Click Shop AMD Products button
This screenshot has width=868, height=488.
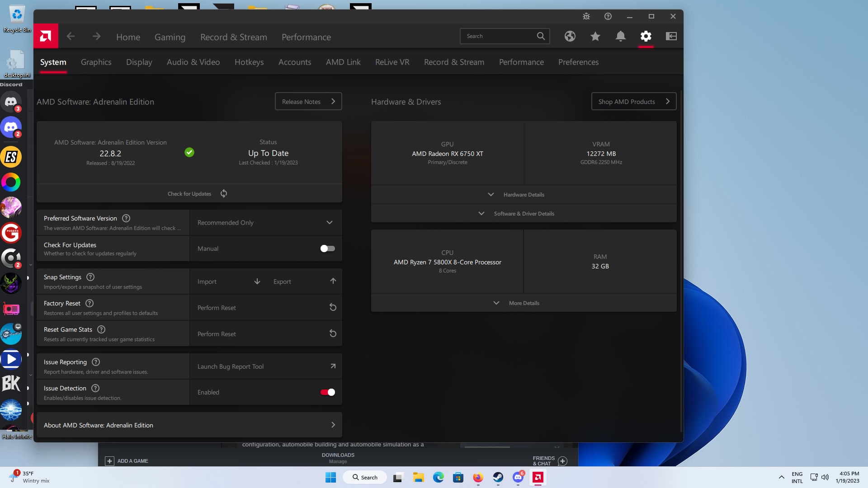coord(634,101)
